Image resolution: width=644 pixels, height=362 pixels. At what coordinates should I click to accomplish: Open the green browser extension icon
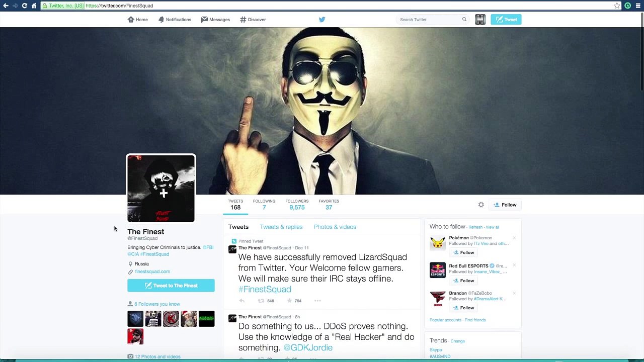628,6
